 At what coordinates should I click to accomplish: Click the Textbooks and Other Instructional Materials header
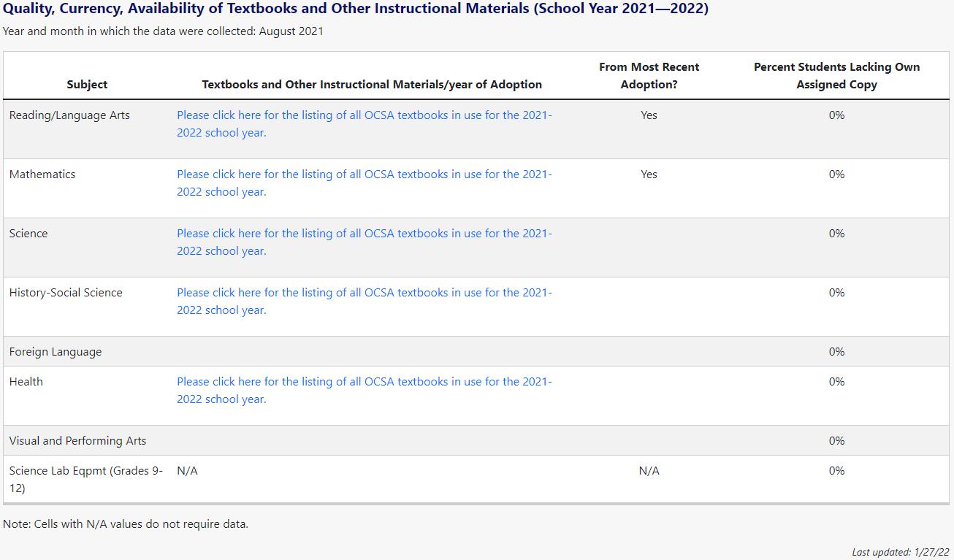tap(372, 85)
